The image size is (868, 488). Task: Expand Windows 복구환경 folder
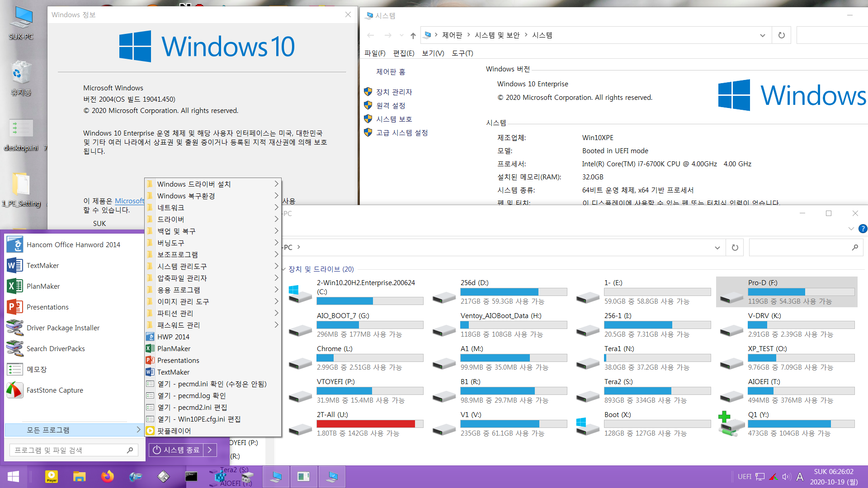[x=213, y=196]
